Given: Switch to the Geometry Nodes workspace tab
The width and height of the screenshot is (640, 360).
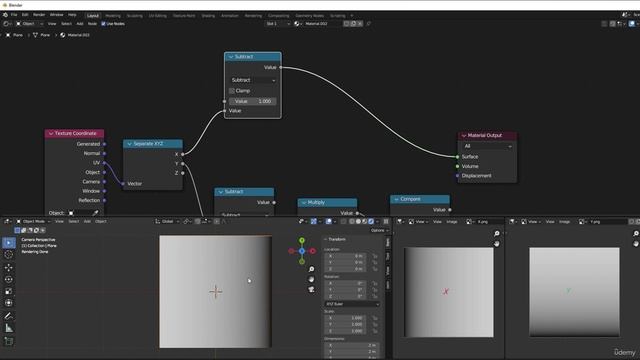Looking at the screenshot, I should (310, 16).
